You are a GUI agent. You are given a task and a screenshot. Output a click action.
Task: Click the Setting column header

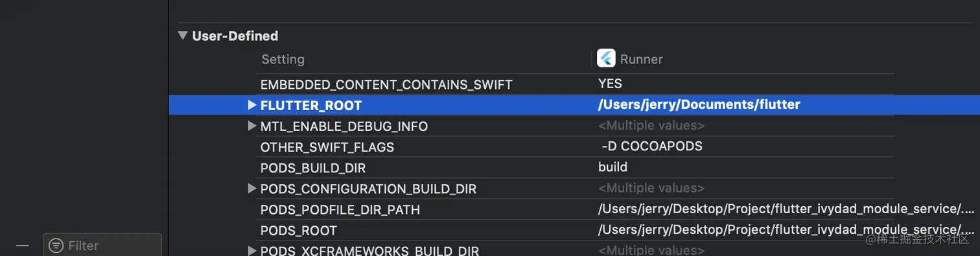click(x=283, y=59)
